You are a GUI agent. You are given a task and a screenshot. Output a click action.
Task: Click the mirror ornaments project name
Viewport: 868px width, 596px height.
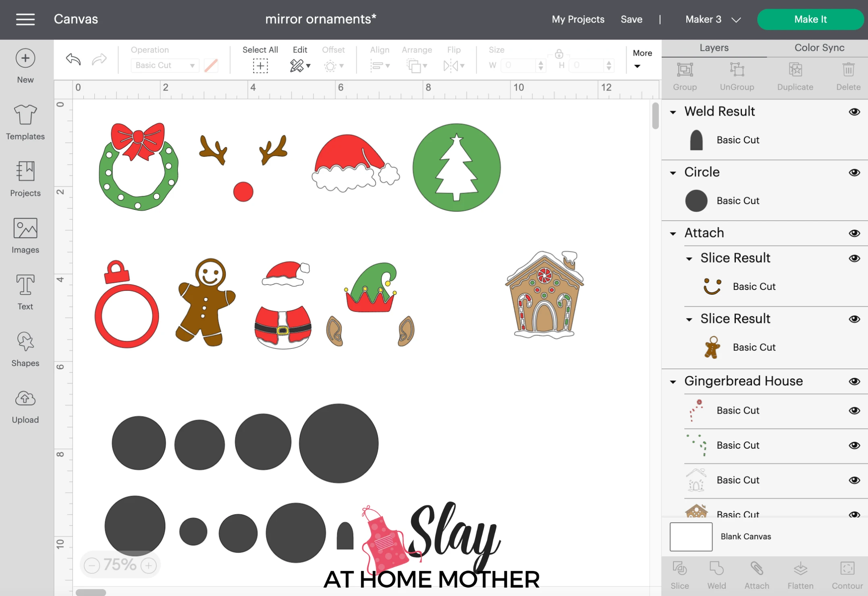click(321, 19)
